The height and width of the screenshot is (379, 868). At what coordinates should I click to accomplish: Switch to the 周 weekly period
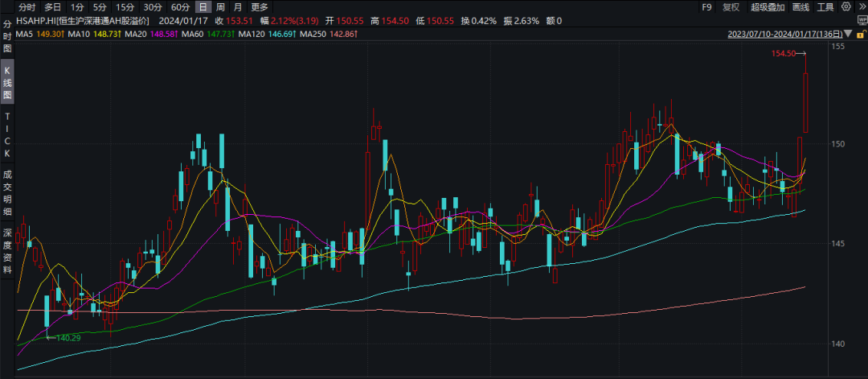[x=220, y=7]
